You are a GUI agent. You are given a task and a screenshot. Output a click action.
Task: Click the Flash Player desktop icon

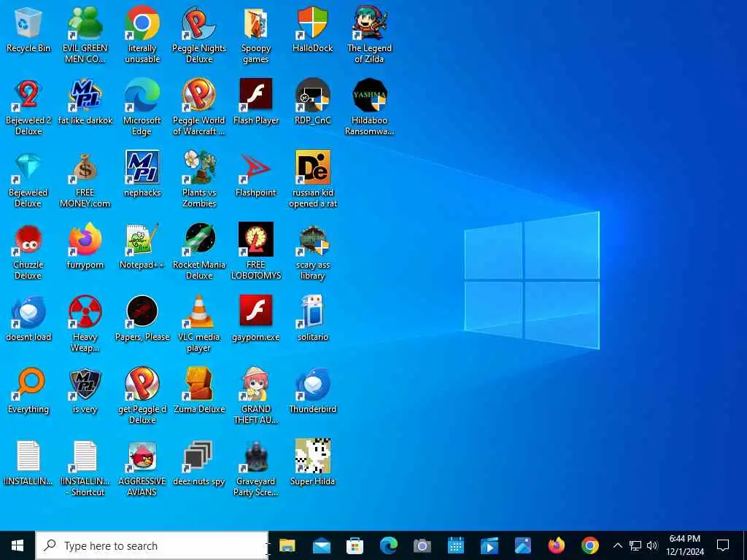click(x=256, y=95)
